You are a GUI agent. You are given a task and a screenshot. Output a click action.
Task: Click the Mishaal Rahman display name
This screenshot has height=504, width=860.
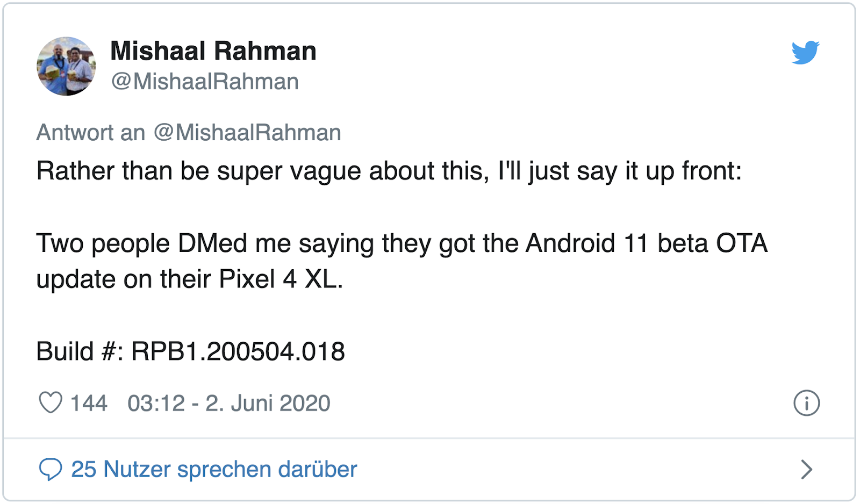click(213, 51)
